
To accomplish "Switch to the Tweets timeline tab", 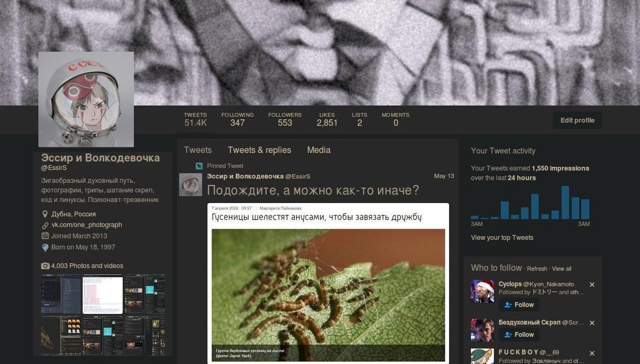I will [198, 150].
